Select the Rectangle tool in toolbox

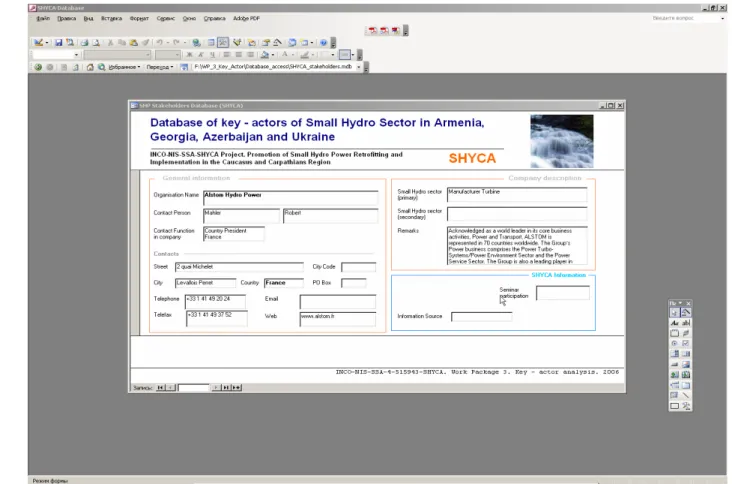point(675,406)
